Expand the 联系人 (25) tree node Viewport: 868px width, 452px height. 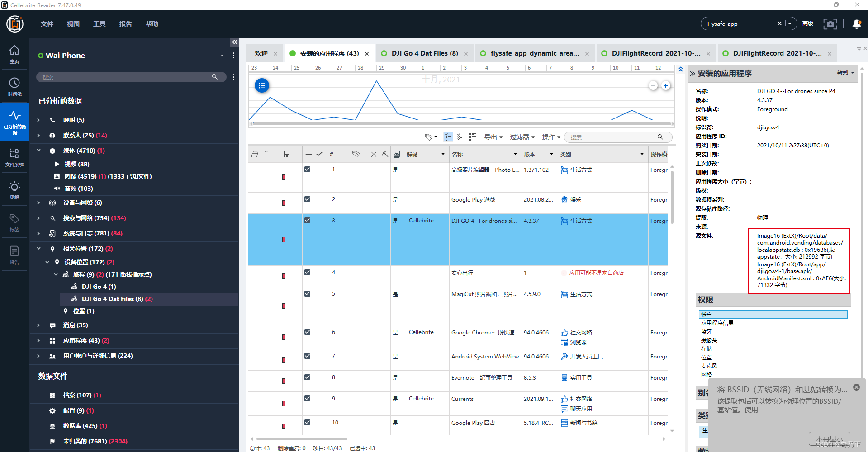[38, 135]
